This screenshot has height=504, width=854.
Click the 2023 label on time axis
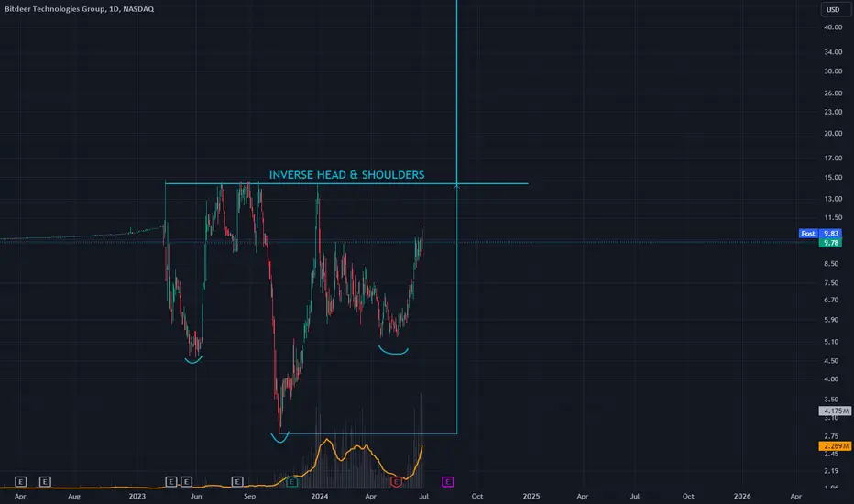137,496
